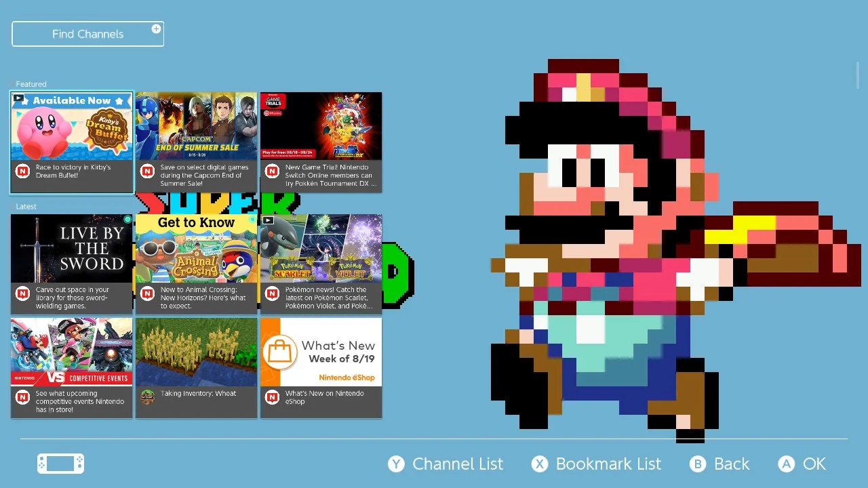Screen dimensions: 868x488
Task: Open the Minecraft wheat field thumbnail
Action: (x=197, y=352)
